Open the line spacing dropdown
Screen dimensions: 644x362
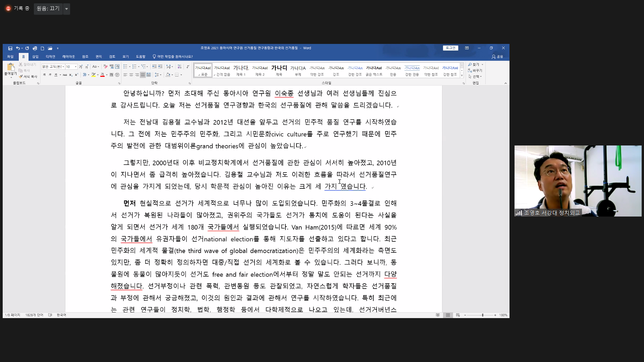coord(161,75)
